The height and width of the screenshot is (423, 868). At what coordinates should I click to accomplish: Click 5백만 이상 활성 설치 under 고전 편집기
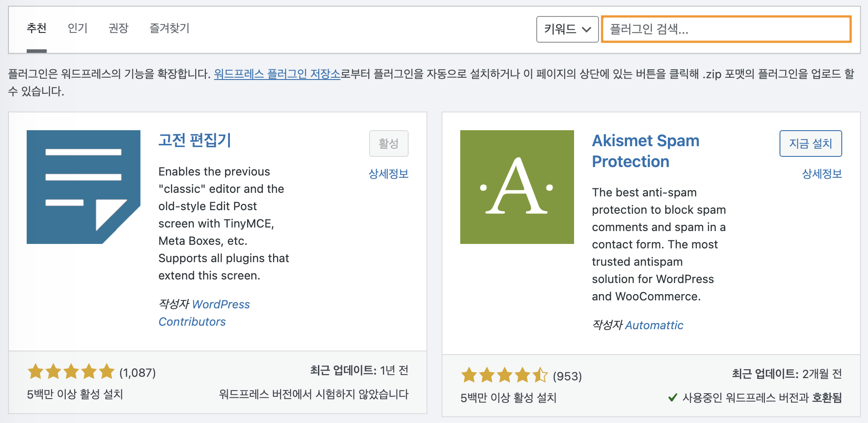coord(75,394)
